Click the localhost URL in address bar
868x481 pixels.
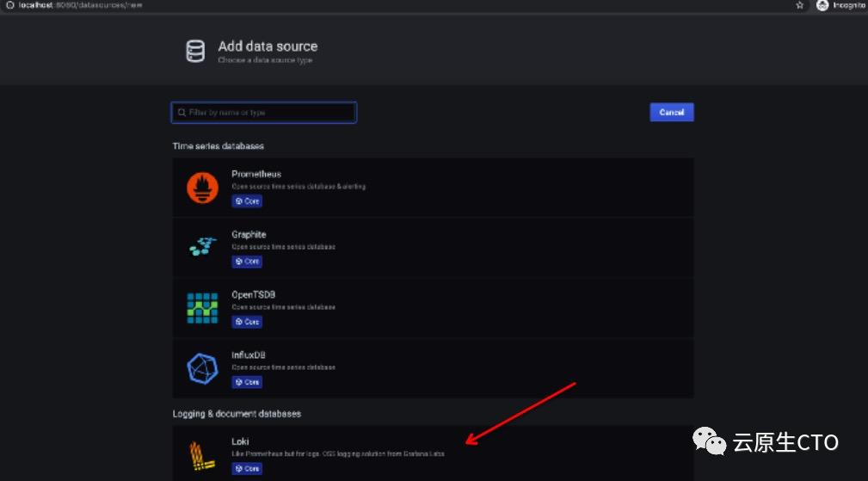pyautogui.click(x=80, y=5)
